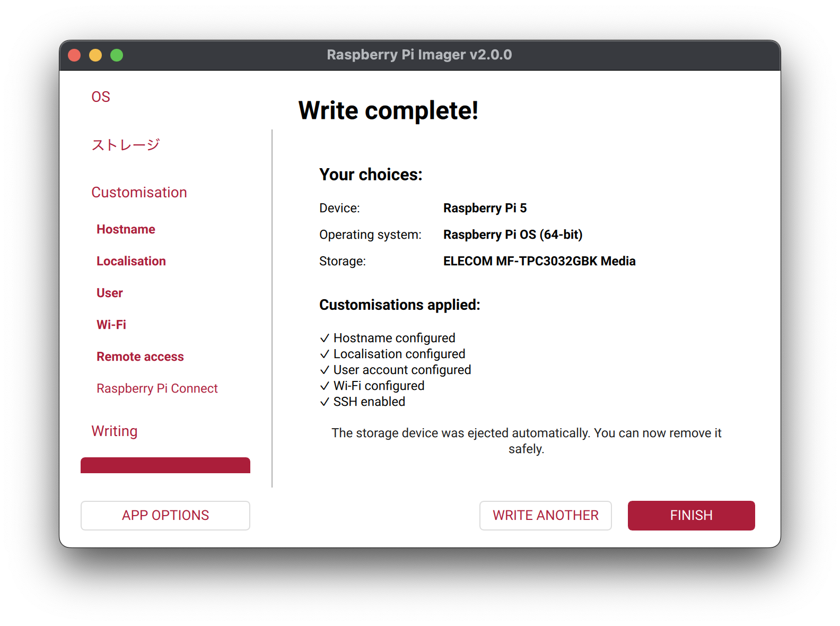Click the red close window button
This screenshot has height=626, width=840.
tap(74, 55)
